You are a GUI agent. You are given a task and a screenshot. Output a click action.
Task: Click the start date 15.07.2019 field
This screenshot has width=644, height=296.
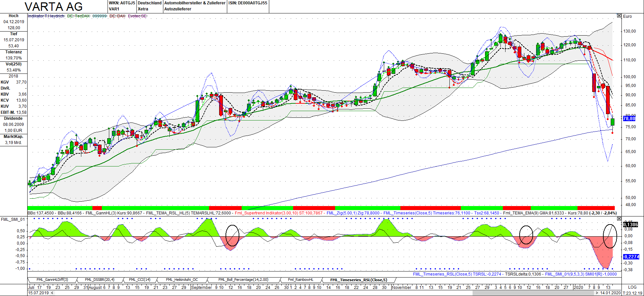(38, 293)
